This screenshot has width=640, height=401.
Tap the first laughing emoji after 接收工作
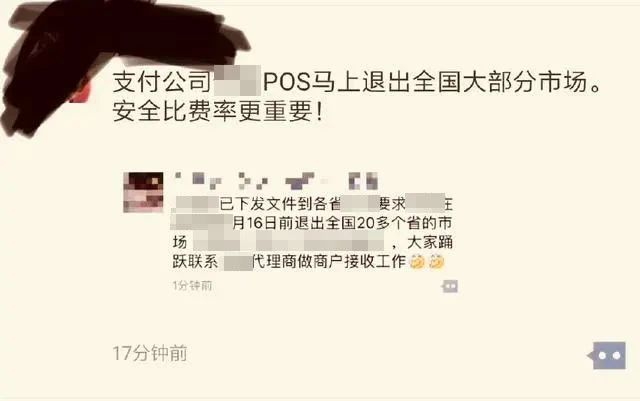[x=418, y=261]
